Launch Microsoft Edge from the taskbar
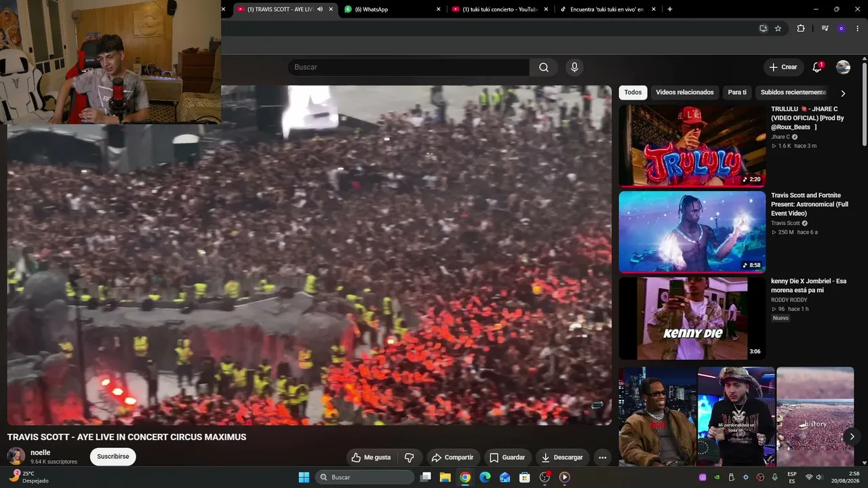 485,477
